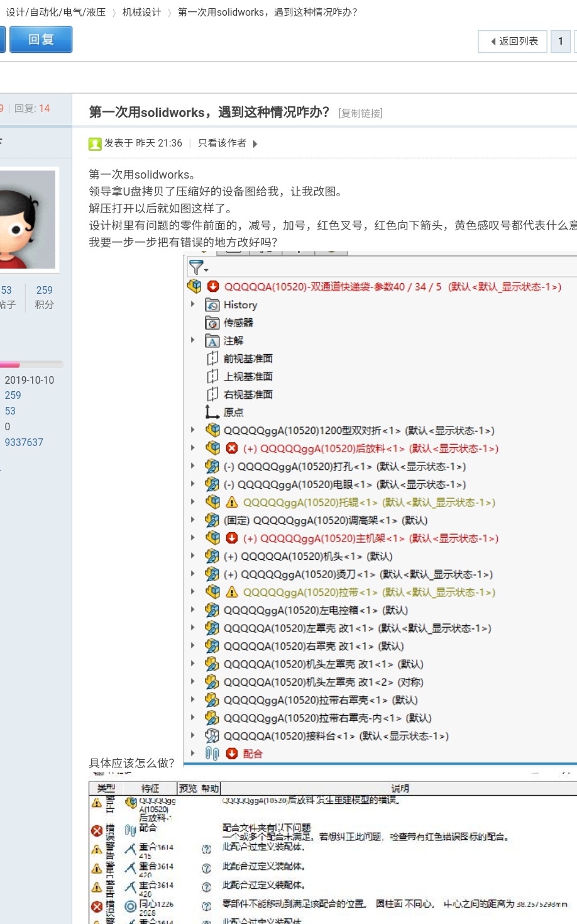Click the green user icon beside 发表于
577x924 pixels.
[95, 144]
